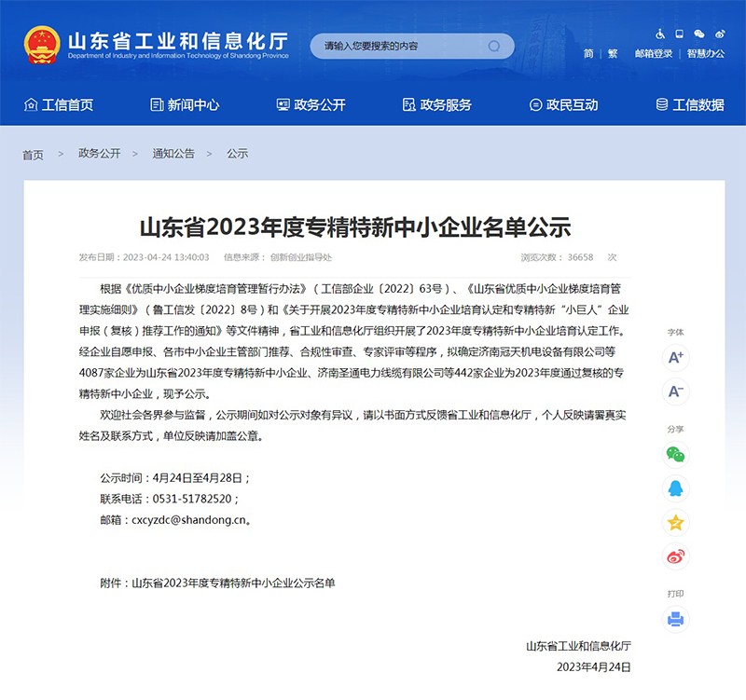
Task: Open the attachment 山东省2023年度专精特新中小企业公示名单
Action: click(x=233, y=583)
